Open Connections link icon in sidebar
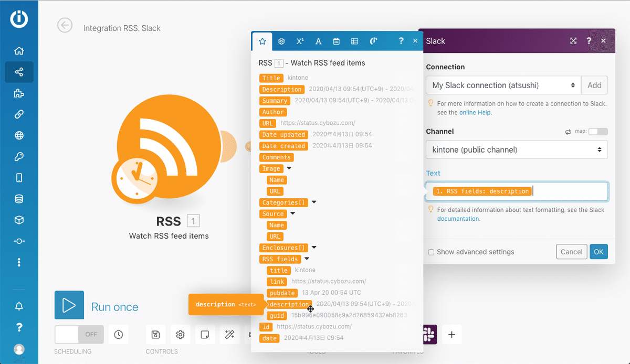The image size is (630, 364). pos(19,114)
